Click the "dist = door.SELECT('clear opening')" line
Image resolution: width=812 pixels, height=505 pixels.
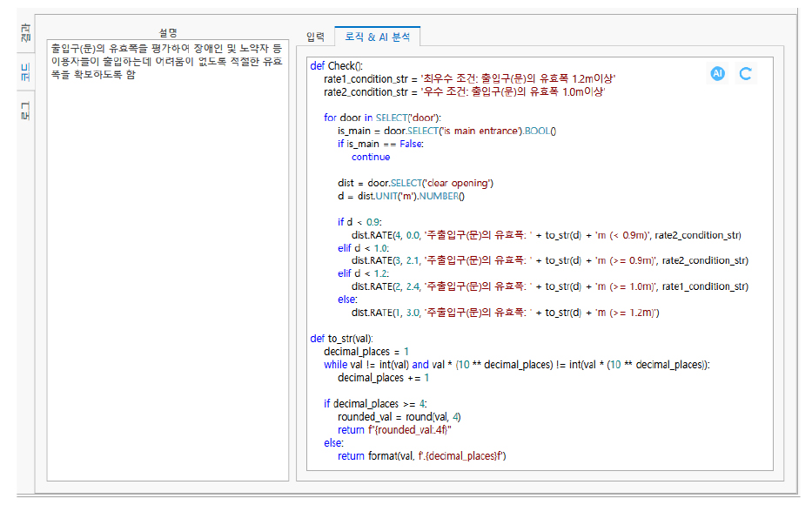pyautogui.click(x=415, y=183)
